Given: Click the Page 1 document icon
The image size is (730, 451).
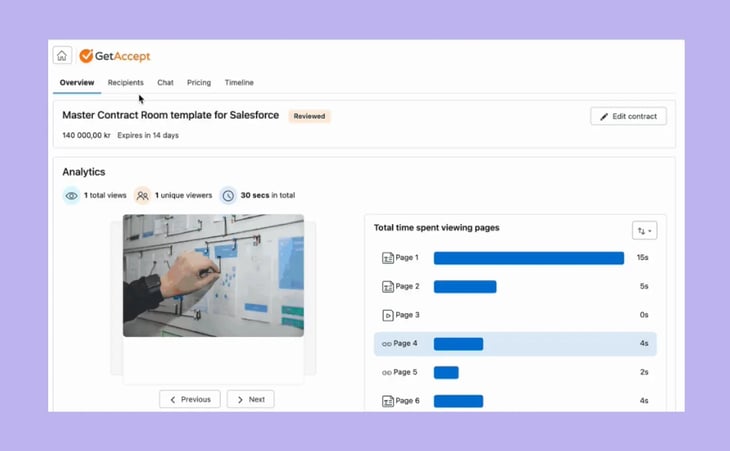Looking at the screenshot, I should pyautogui.click(x=387, y=258).
